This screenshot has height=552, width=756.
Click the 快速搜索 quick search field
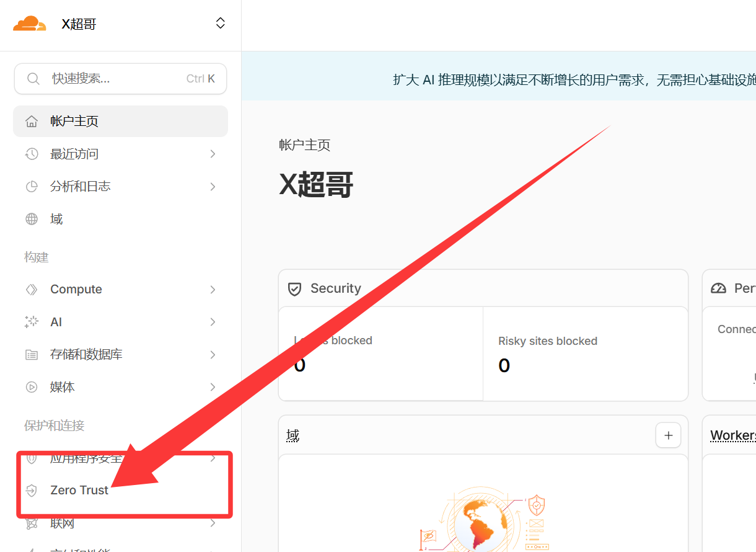[x=118, y=79]
